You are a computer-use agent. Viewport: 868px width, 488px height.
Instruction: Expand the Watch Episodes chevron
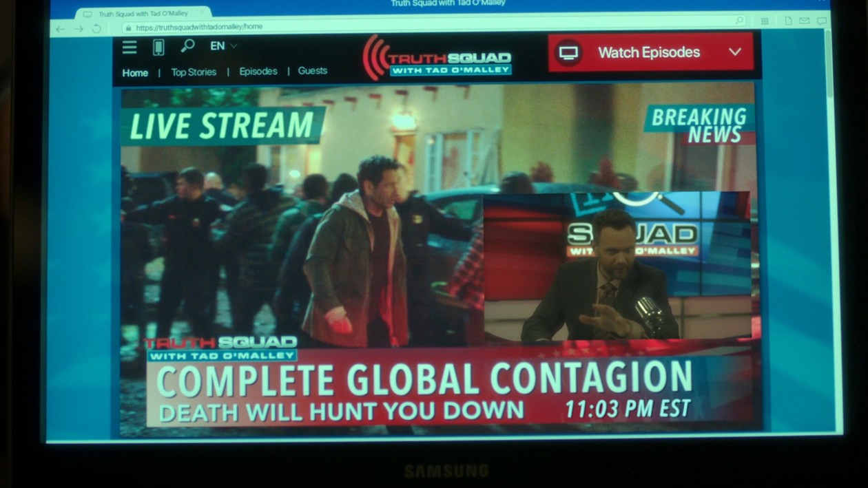pyautogui.click(x=735, y=52)
